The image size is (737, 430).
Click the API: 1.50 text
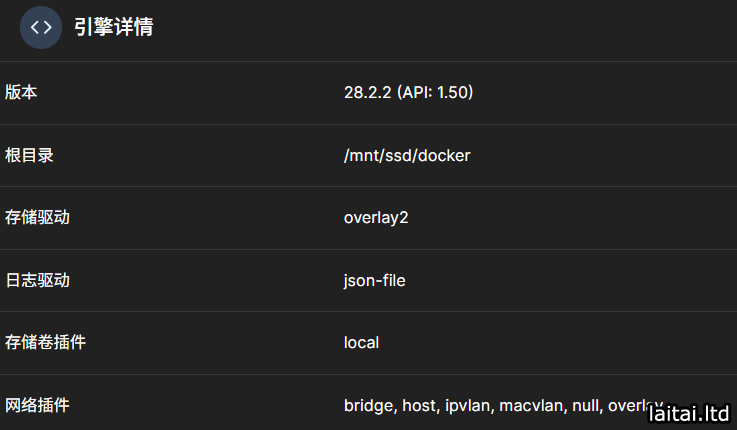(x=435, y=93)
